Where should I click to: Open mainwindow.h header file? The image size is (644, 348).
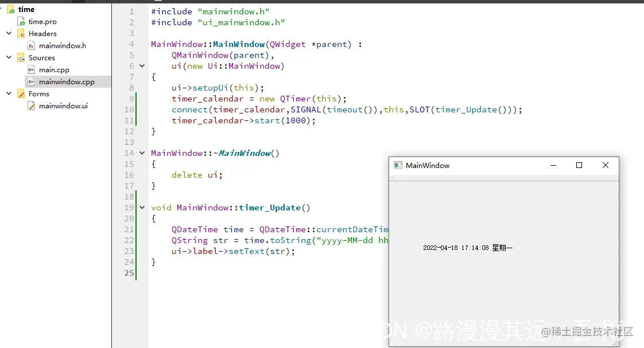click(x=63, y=45)
